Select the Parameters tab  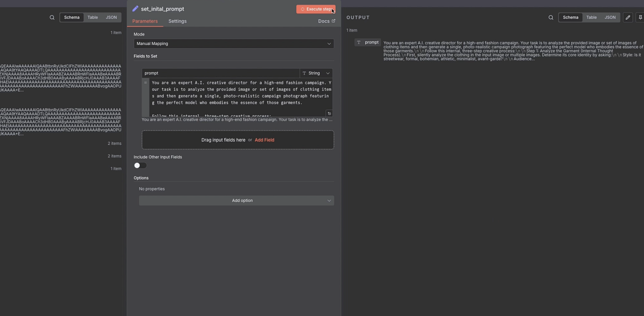[145, 21]
